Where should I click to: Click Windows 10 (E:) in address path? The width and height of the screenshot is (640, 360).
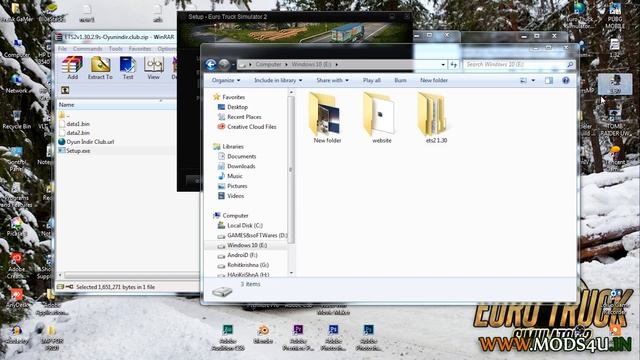pyautogui.click(x=311, y=64)
